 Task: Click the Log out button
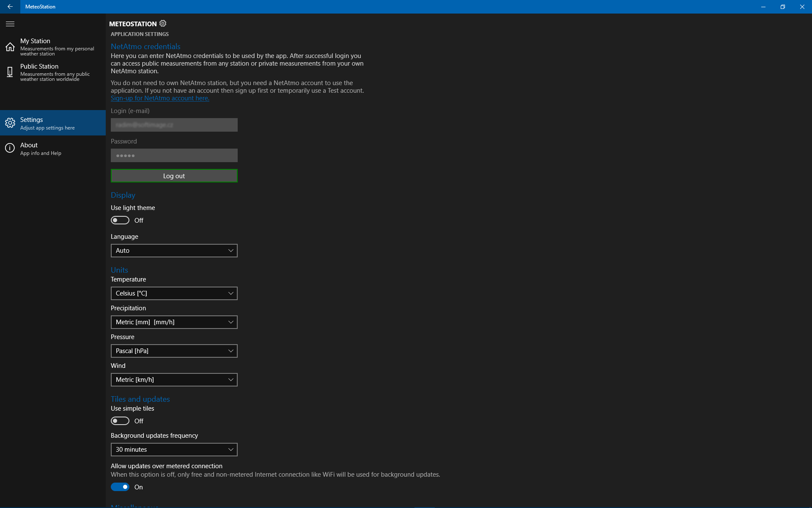(x=174, y=176)
